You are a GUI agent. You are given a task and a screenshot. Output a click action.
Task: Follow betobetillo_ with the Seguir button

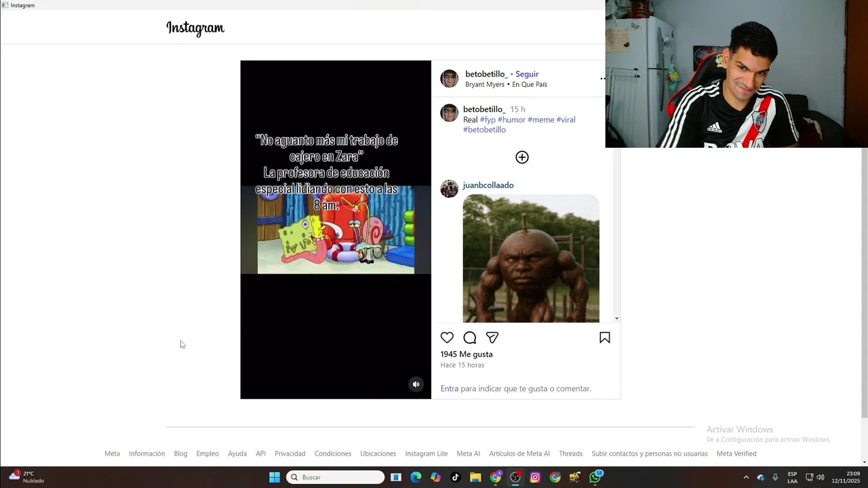(x=527, y=74)
